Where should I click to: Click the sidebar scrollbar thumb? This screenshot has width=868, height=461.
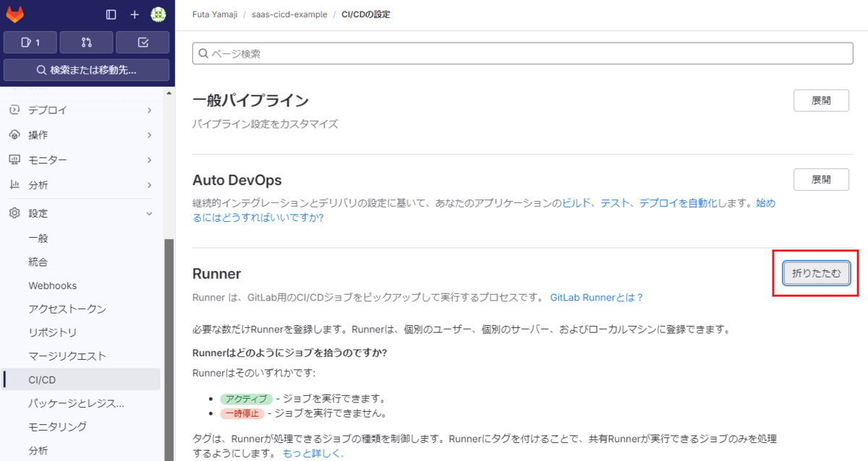(x=170, y=350)
